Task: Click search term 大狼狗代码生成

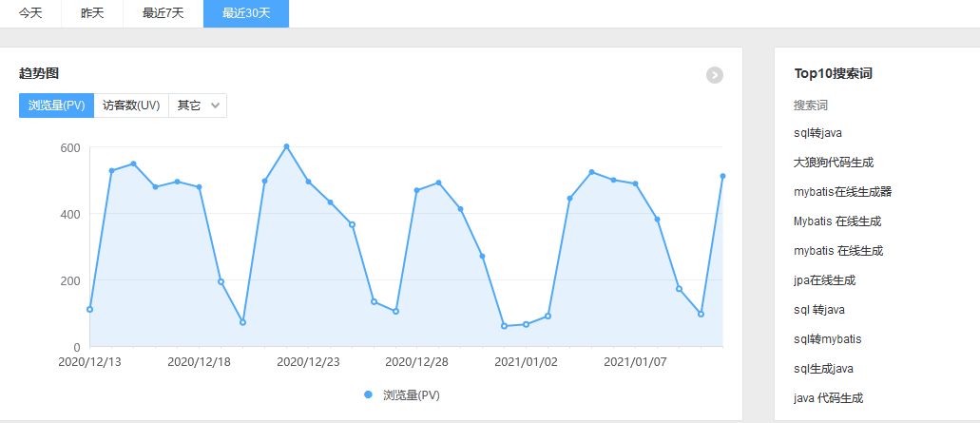Action: 833,163
